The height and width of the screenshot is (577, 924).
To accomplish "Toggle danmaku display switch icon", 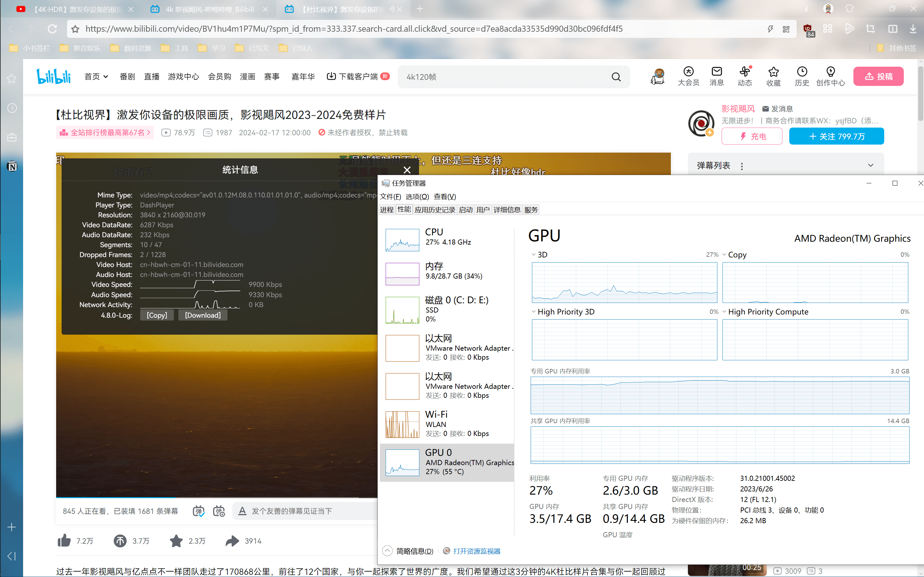I will (199, 511).
